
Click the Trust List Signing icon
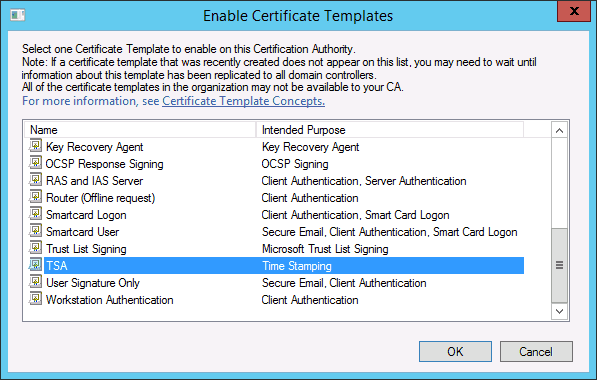tap(35, 248)
